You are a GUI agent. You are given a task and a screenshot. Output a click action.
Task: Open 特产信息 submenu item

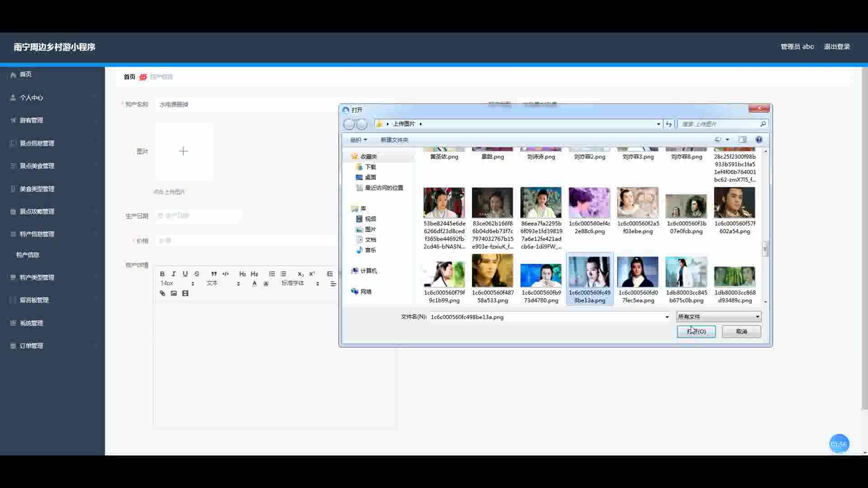click(x=28, y=255)
